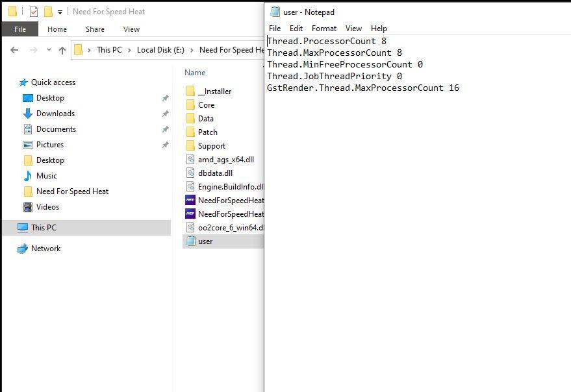Switch to the Home ribbon tab
This screenshot has height=392, width=571.
pyautogui.click(x=57, y=29)
